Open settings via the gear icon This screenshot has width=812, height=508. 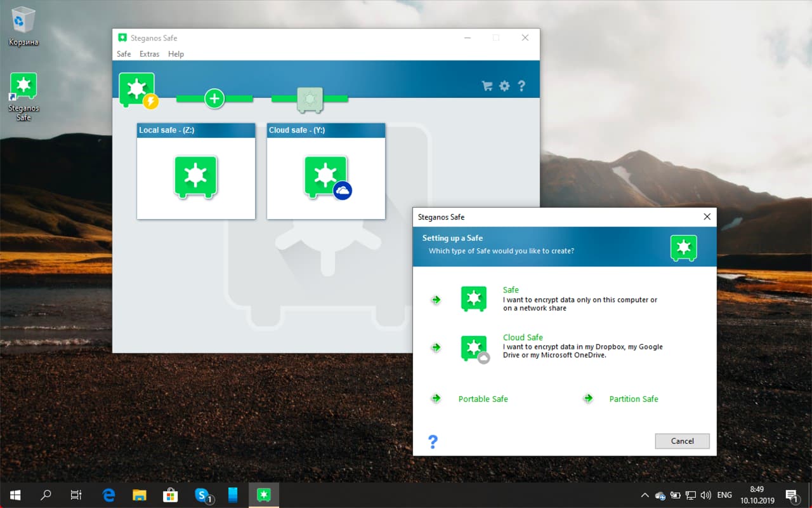pyautogui.click(x=504, y=86)
